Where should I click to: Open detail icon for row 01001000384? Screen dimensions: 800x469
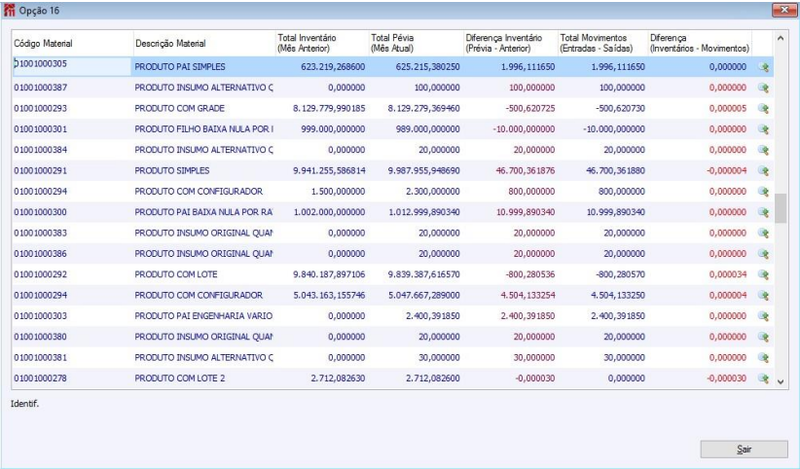763,150
